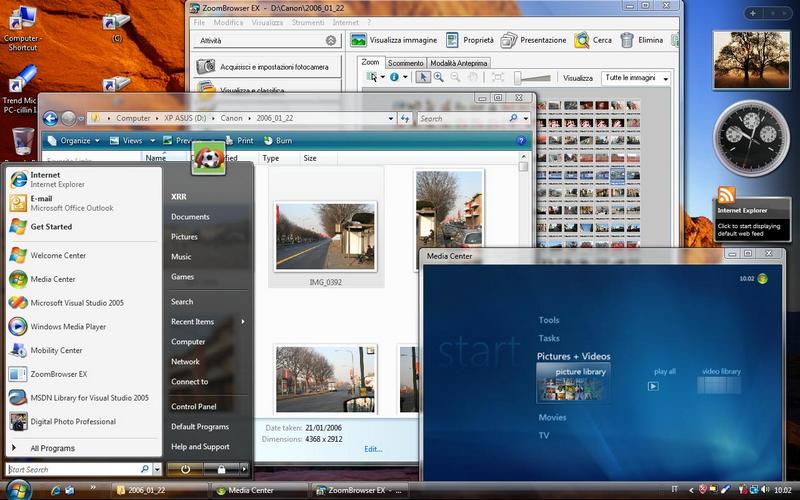Click the Start menu lock button

click(x=220, y=468)
